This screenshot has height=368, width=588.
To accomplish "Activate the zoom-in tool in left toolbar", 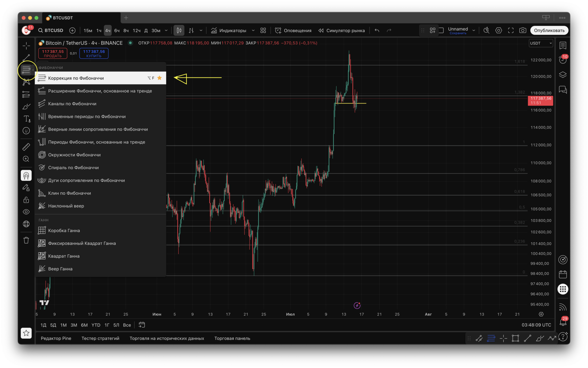I will (26, 159).
